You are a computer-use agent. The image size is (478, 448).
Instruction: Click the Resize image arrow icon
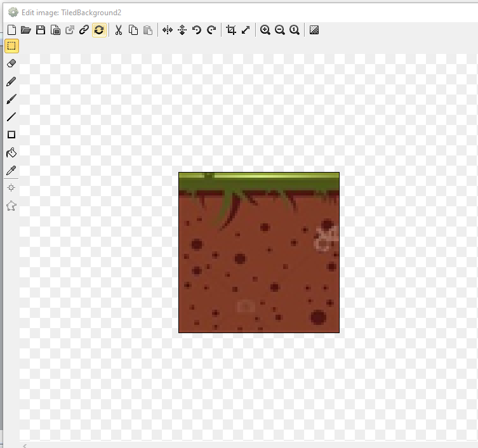coord(246,30)
